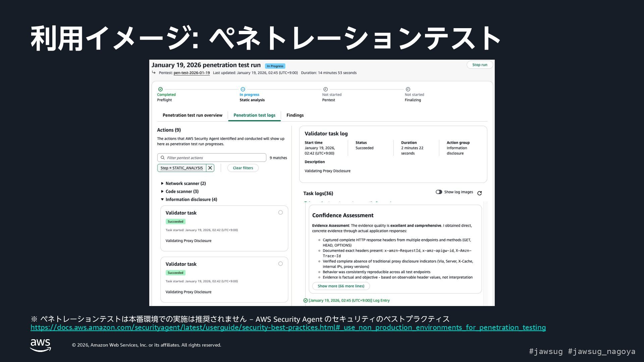Click the In progress Static analysis step icon

pyautogui.click(x=243, y=89)
